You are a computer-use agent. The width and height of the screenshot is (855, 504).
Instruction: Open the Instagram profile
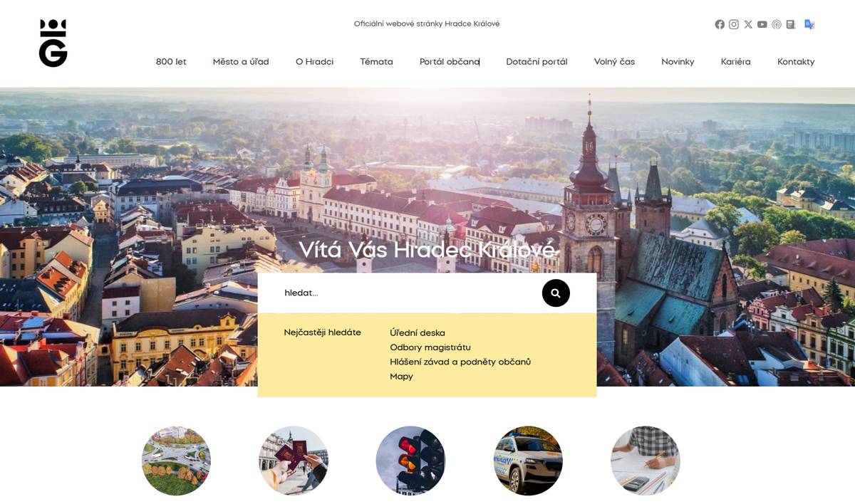(733, 23)
